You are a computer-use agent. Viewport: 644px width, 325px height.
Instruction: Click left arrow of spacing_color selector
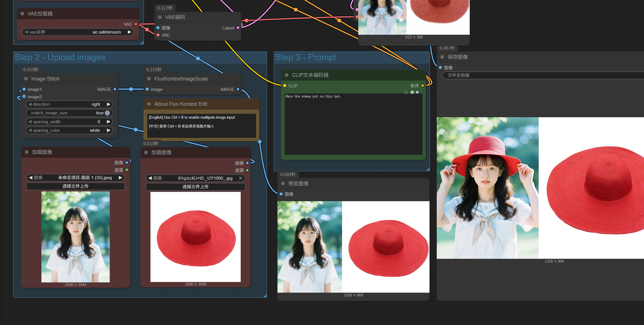click(30, 130)
